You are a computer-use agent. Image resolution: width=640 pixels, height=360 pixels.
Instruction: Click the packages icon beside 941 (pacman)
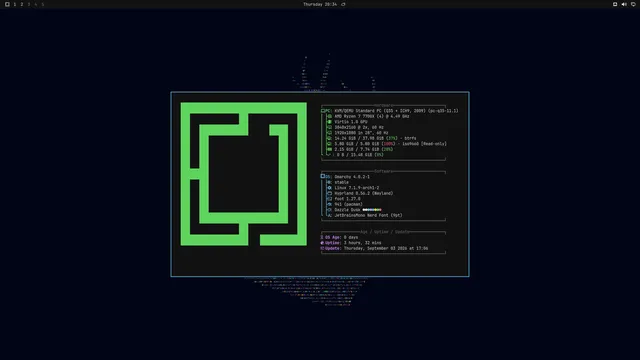point(329,204)
